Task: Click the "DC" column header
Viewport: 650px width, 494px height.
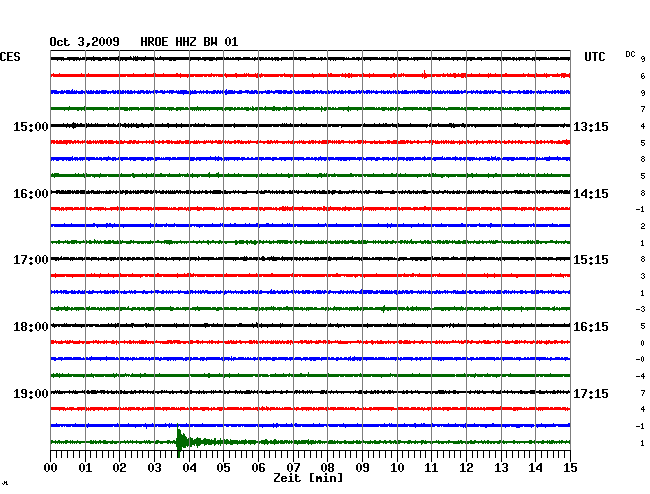Action: pos(630,54)
